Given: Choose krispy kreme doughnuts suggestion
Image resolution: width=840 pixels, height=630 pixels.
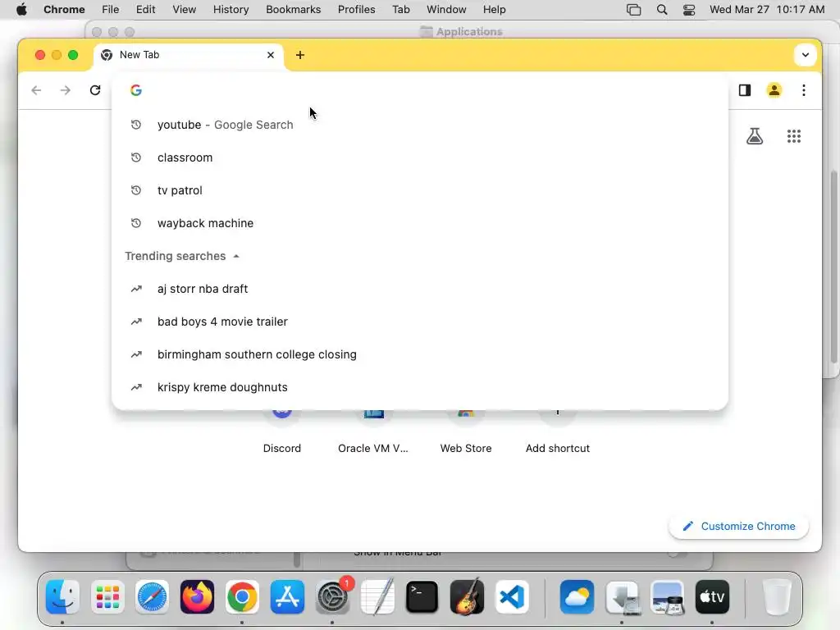Looking at the screenshot, I should click(419, 387).
